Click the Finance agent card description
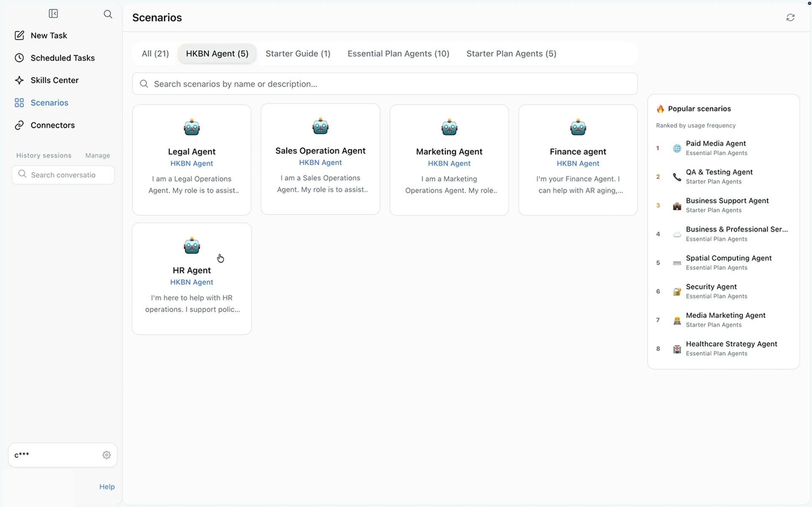 pyautogui.click(x=580, y=185)
